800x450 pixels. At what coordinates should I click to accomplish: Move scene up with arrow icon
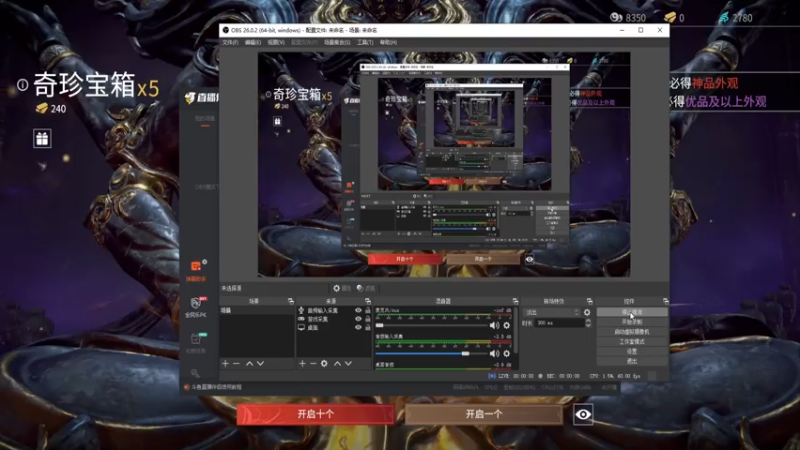[x=249, y=363]
